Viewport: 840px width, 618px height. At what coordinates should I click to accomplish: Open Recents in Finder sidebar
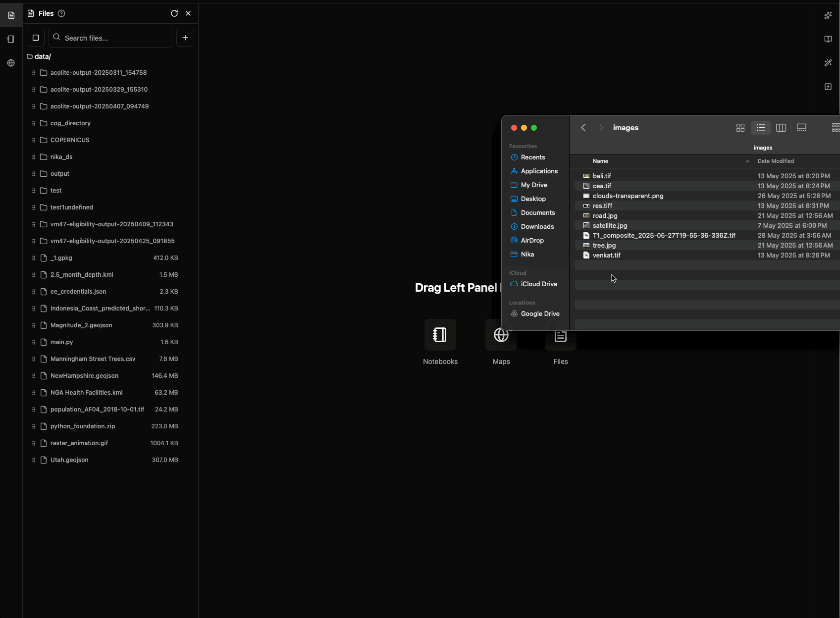point(533,157)
